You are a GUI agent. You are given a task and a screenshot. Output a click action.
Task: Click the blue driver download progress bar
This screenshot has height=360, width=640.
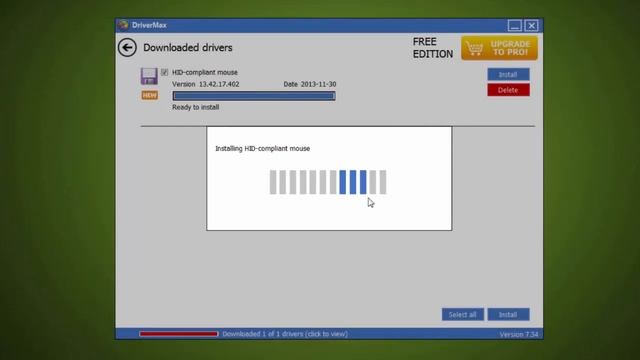254,96
